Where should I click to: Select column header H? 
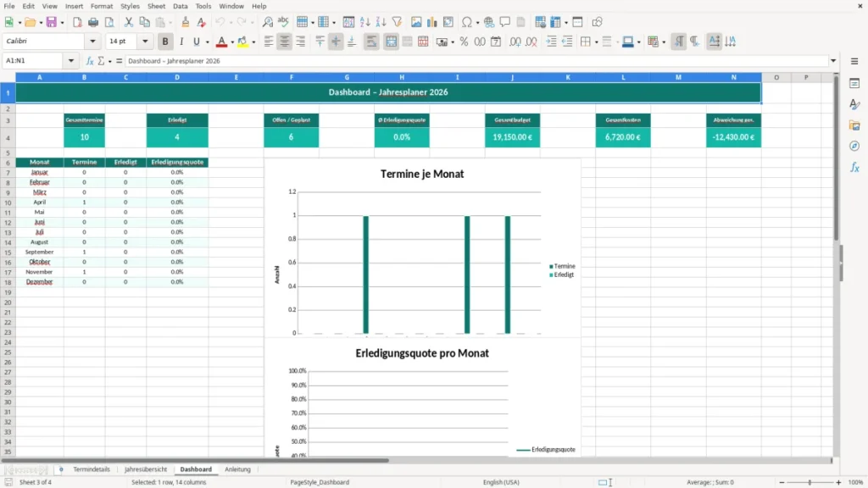(402, 77)
